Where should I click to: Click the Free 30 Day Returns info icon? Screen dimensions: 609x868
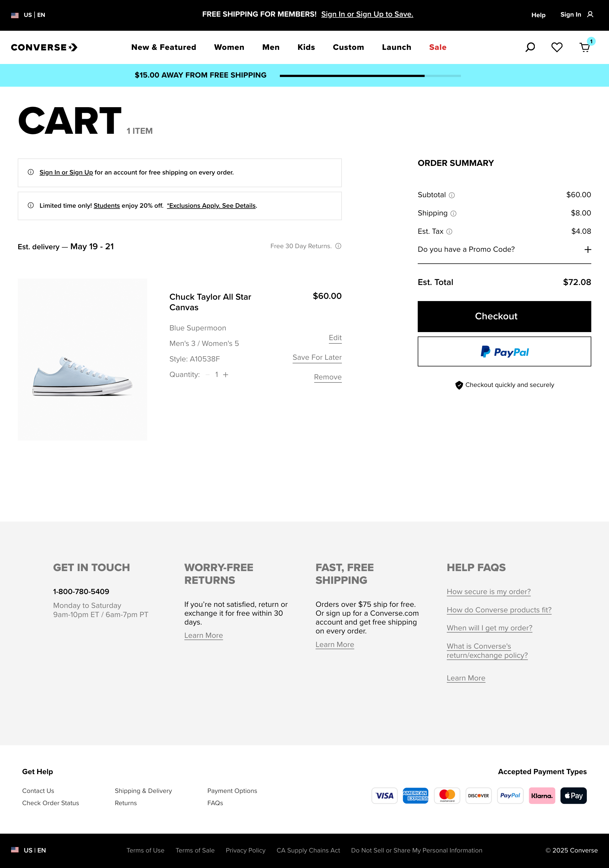[x=338, y=246]
